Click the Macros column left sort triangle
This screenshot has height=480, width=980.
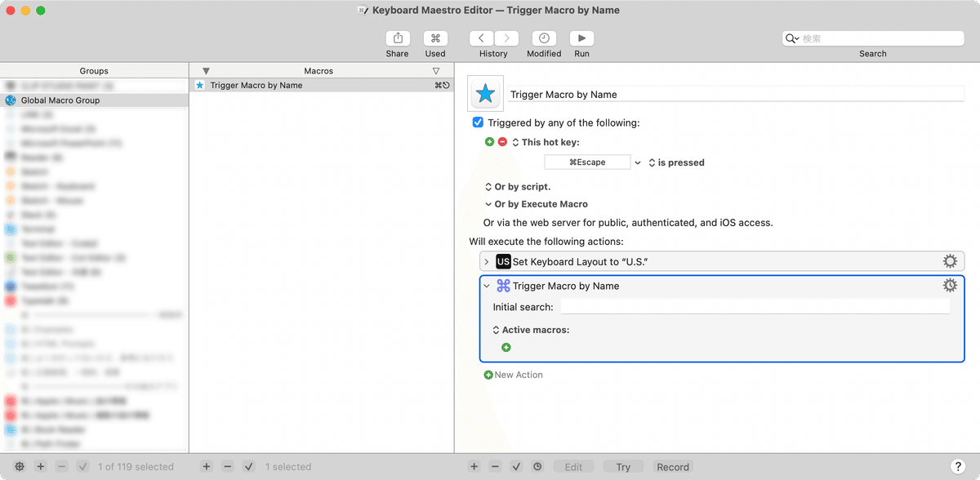click(x=206, y=71)
